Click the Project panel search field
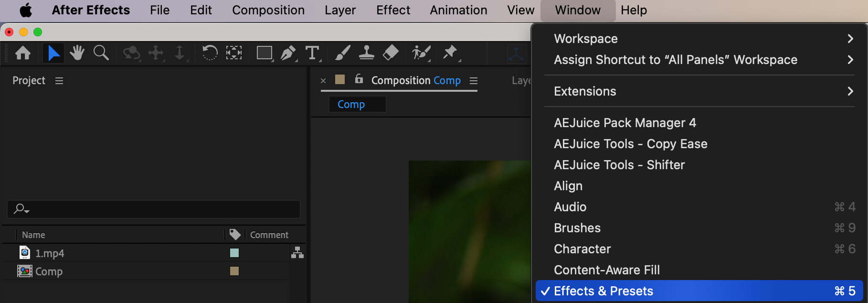Viewport: 868px width, 303px height. coord(158,209)
